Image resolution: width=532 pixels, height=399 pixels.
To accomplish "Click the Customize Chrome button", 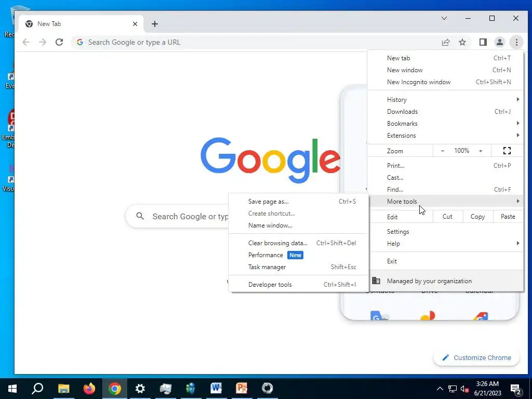I will pos(476,357).
